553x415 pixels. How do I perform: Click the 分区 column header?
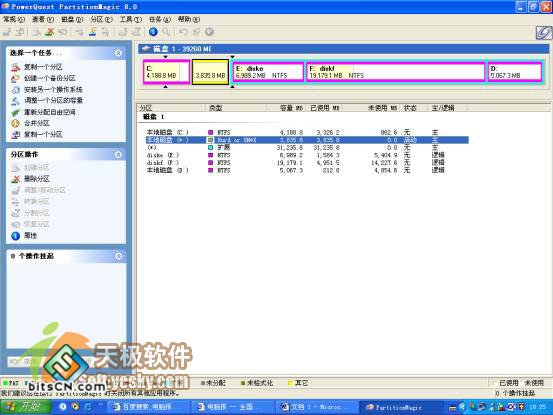171,108
